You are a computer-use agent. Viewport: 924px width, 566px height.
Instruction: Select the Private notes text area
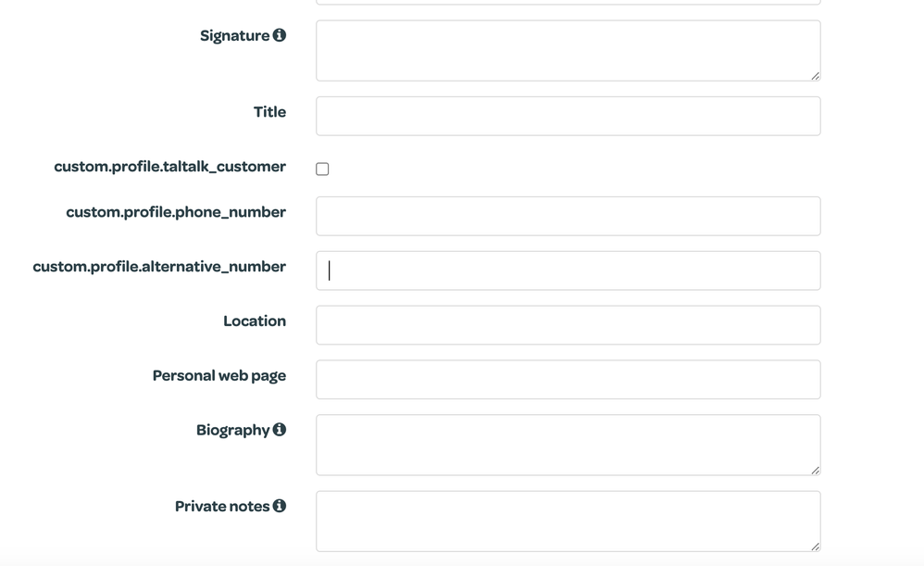point(567,521)
